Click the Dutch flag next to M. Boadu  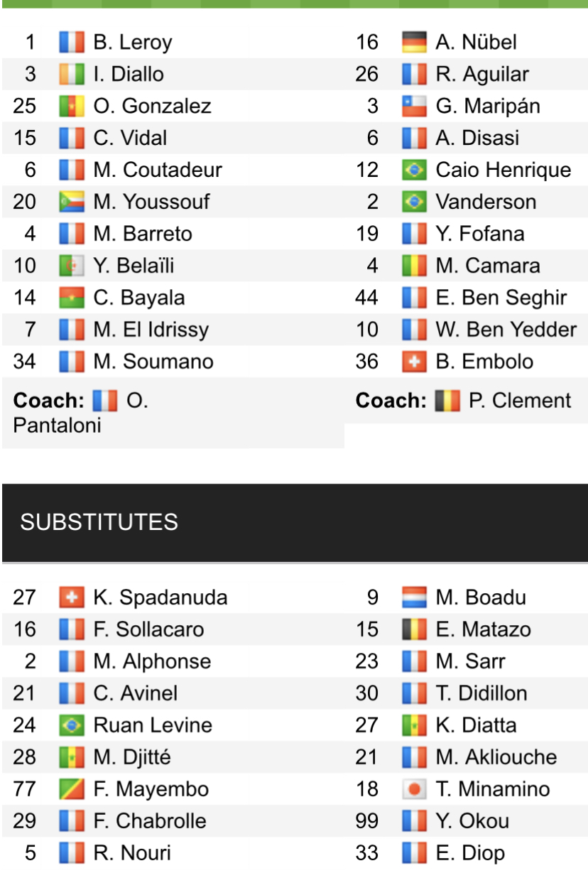[414, 597]
